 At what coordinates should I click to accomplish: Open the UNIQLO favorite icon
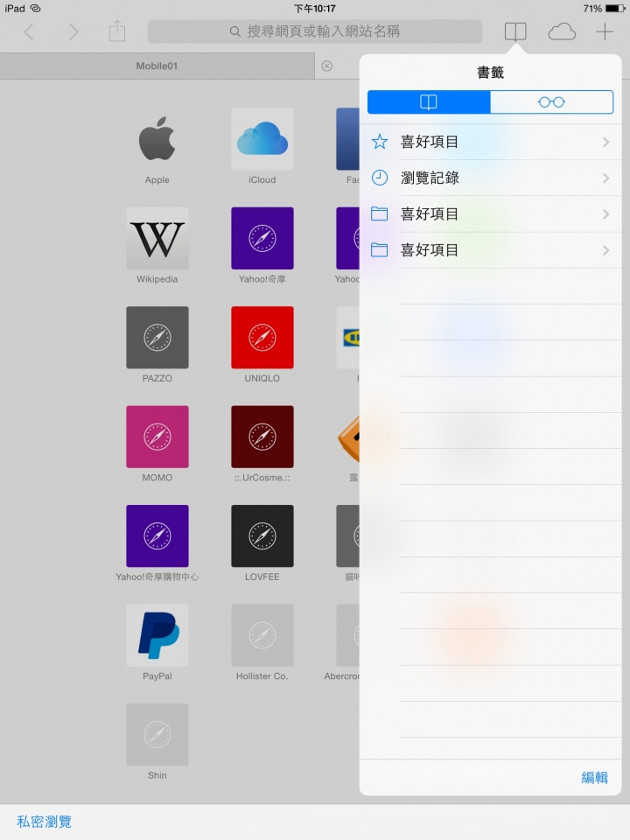pyautogui.click(x=262, y=338)
